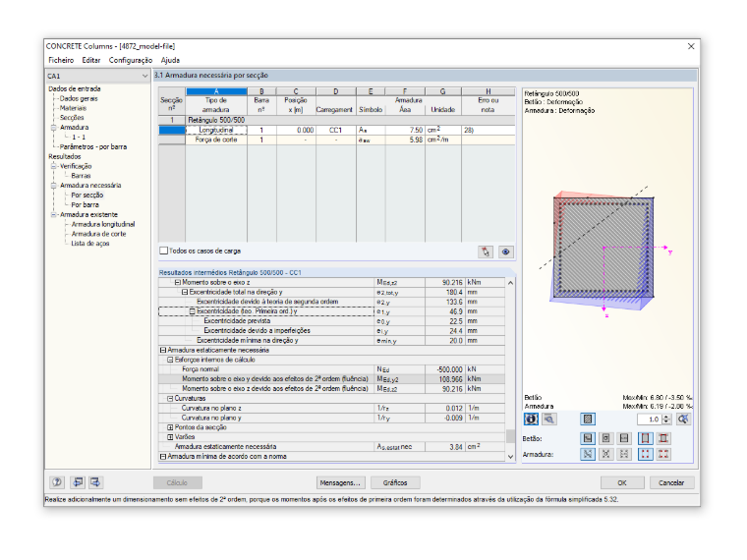Enable 'Todos os casos de carga' checkbox

click(164, 251)
